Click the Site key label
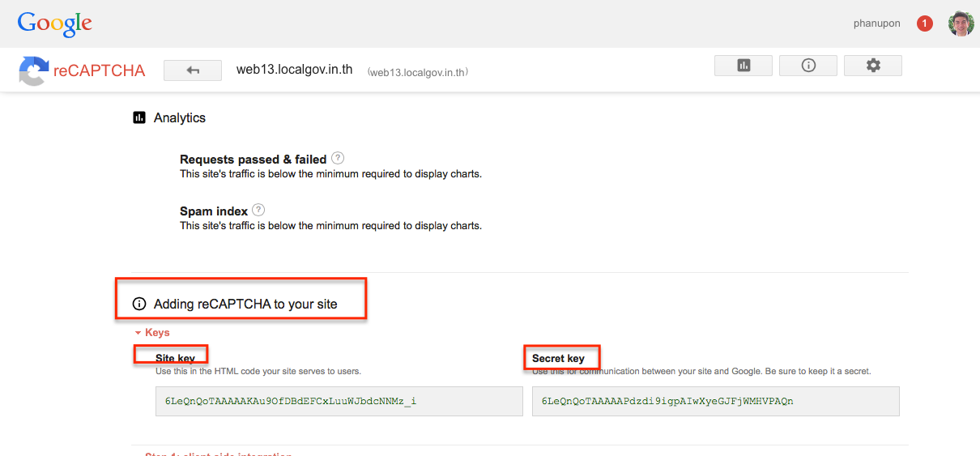The height and width of the screenshot is (456, 980). pyautogui.click(x=175, y=358)
